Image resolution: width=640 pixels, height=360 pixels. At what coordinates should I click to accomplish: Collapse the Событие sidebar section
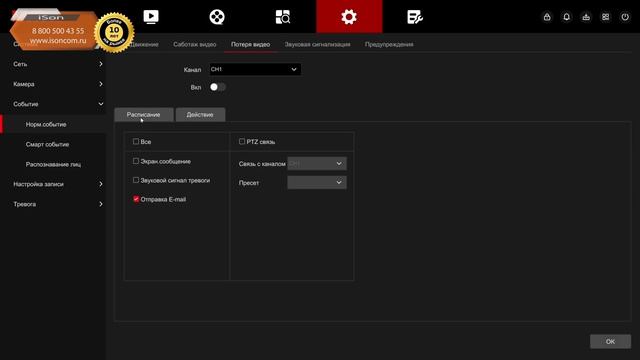[53, 104]
